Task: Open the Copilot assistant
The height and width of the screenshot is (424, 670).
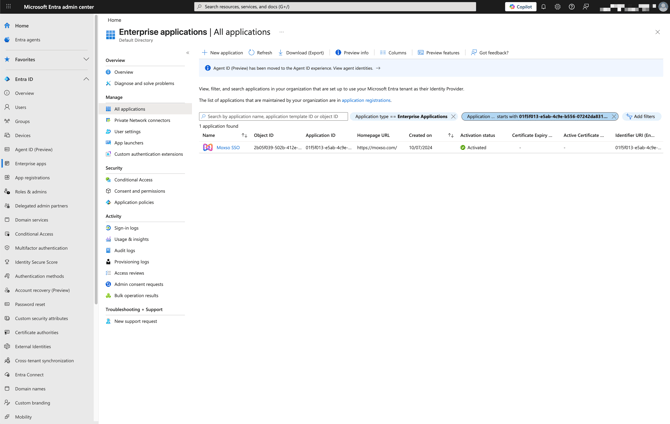Action: [520, 7]
